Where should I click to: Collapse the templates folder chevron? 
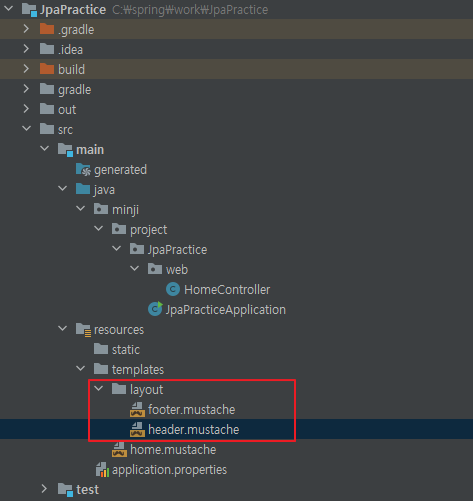(80, 368)
